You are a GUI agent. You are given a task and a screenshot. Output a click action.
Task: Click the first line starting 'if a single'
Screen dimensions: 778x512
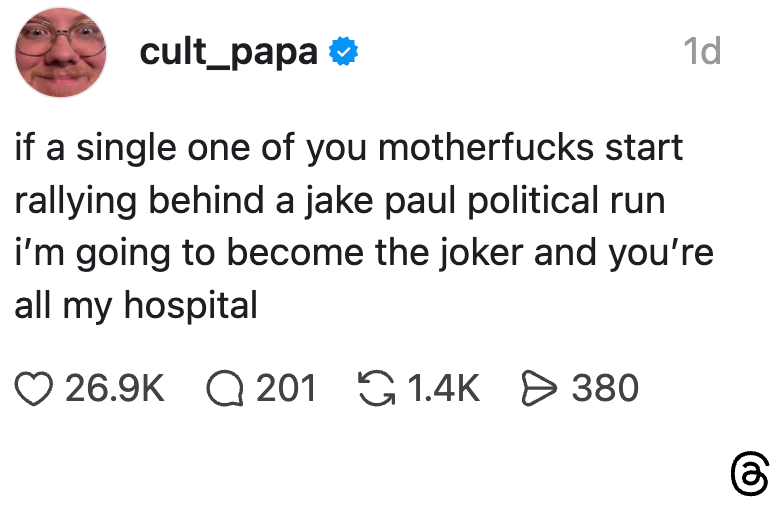tap(348, 148)
